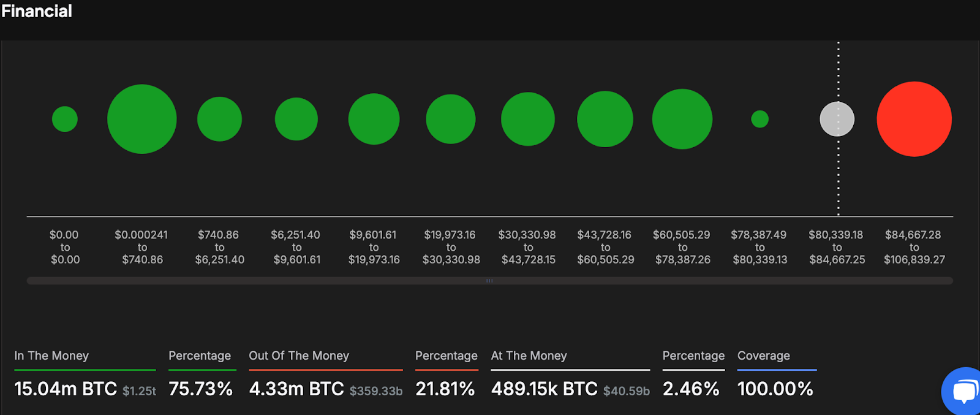Click the Out Of The Money 4.33m BTC value
Viewport: 980px width, 415px height.
coord(296,389)
